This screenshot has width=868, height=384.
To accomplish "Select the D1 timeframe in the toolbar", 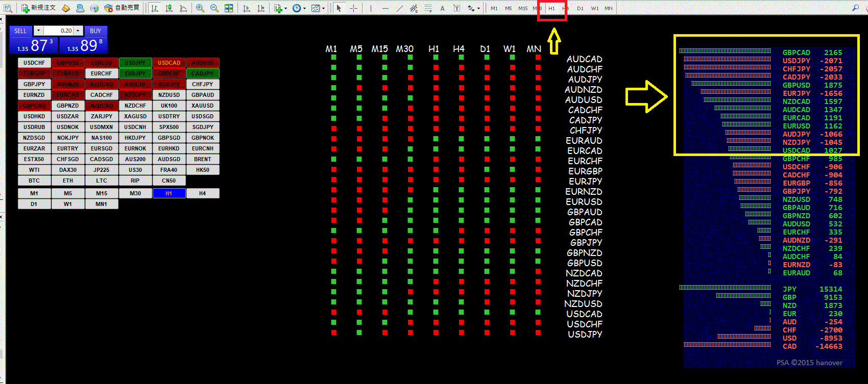I will pyautogui.click(x=580, y=8).
